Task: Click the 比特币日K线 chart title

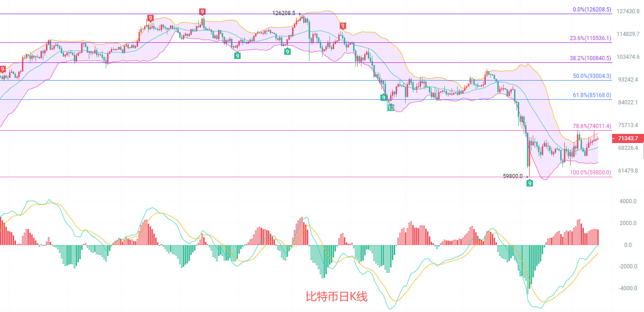Action: (x=336, y=297)
